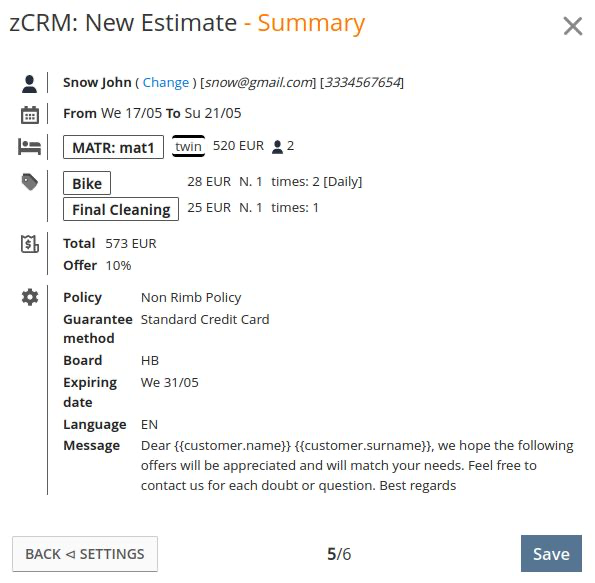Click the twin bed type label
The width and height of the screenshot is (595, 583).
[x=188, y=146]
